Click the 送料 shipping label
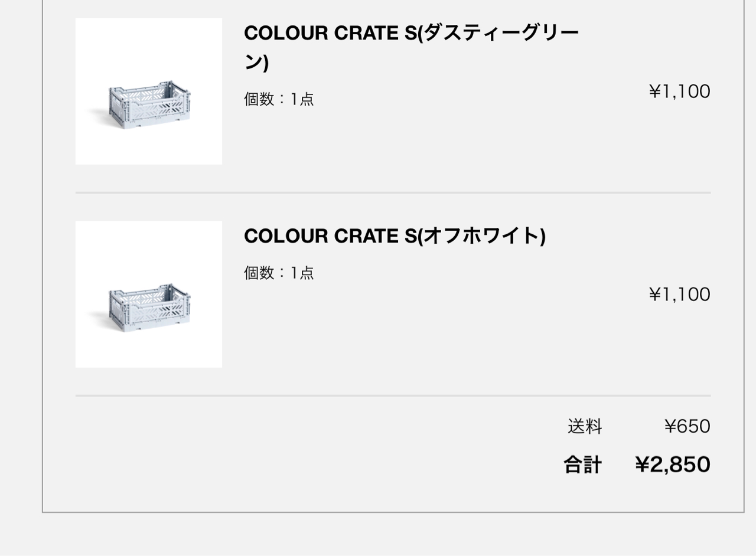756x556 pixels. 585,426
